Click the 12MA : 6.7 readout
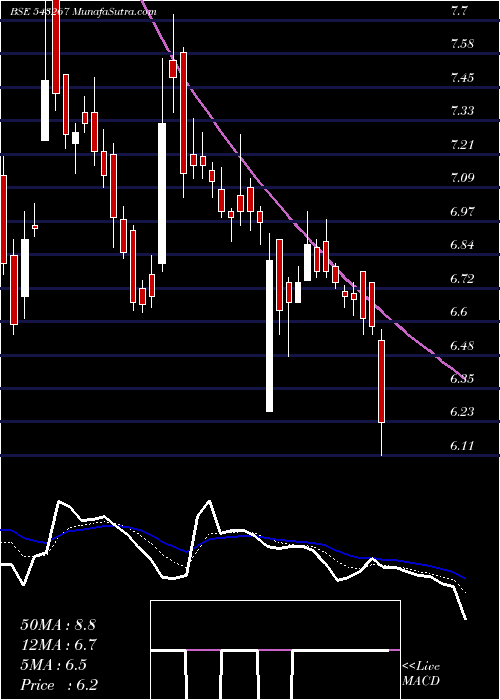Screen dimensions: 500x700 pyautogui.click(x=58, y=645)
